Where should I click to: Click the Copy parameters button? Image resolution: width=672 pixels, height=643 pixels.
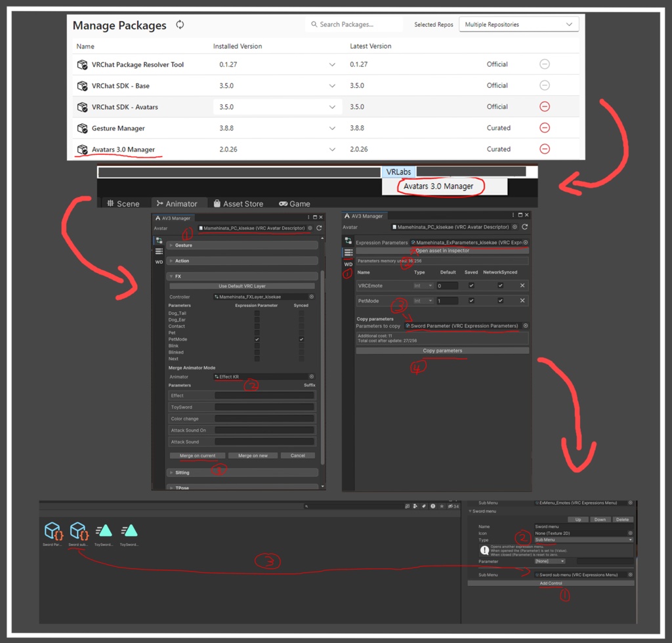[442, 351]
